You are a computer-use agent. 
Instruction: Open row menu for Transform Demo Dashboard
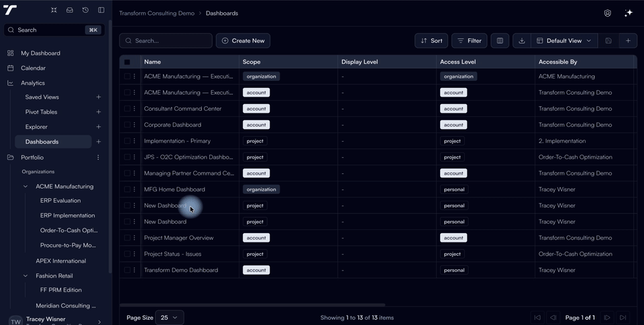pos(134,270)
